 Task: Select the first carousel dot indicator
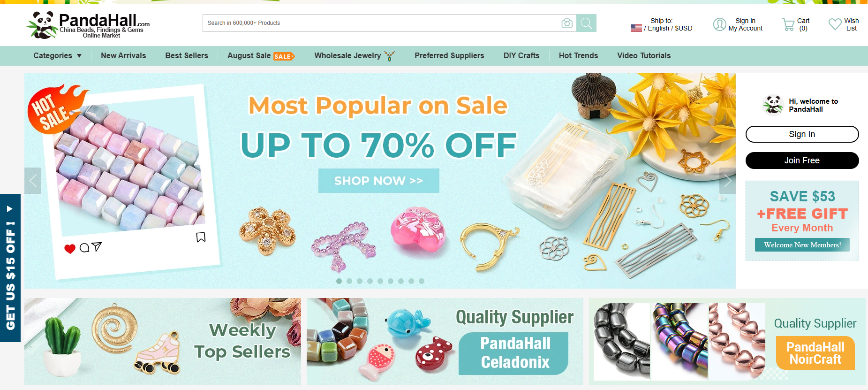(x=339, y=281)
